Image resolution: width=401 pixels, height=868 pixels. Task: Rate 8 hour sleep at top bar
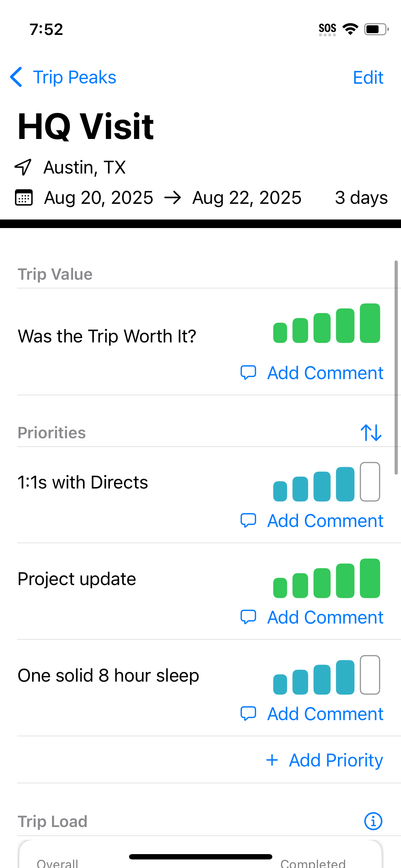(x=370, y=675)
